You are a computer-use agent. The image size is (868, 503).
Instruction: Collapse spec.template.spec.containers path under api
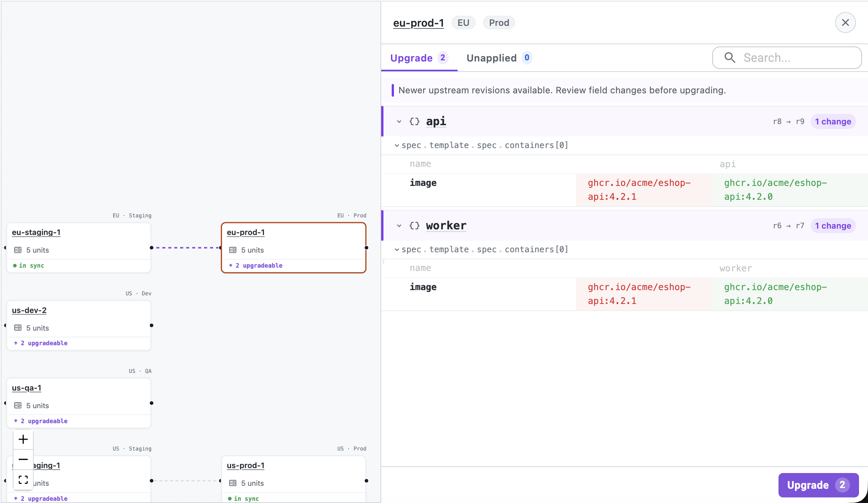397,145
